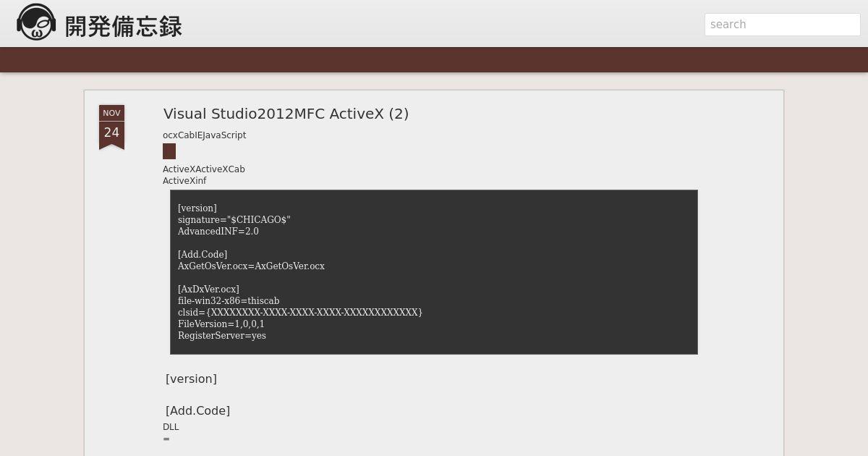Screen dimensions: 868x456
Task: Click the ActiveXinf text above code block
Action: click(x=184, y=181)
